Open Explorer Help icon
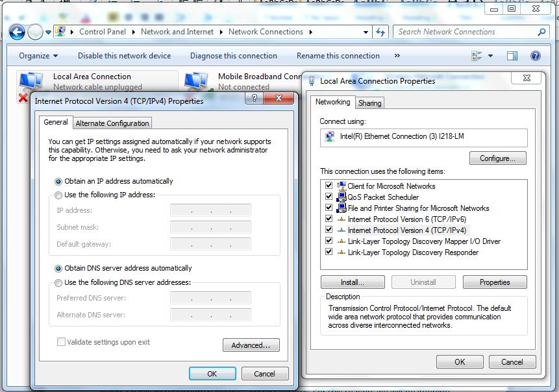Viewport: 559px width, 392px height. point(536,56)
